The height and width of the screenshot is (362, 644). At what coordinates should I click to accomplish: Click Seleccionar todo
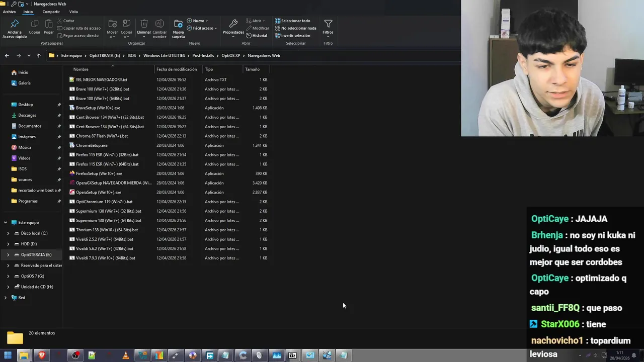pos(292,21)
